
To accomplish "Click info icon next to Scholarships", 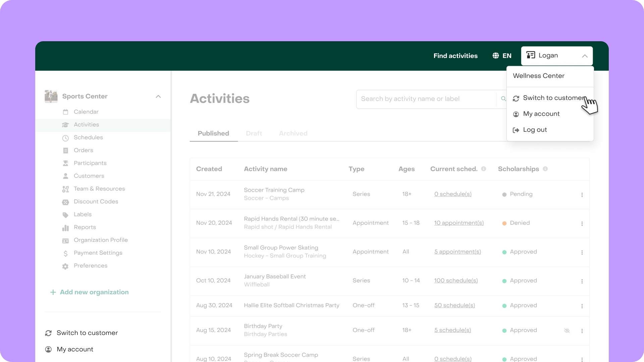I will click(x=545, y=169).
